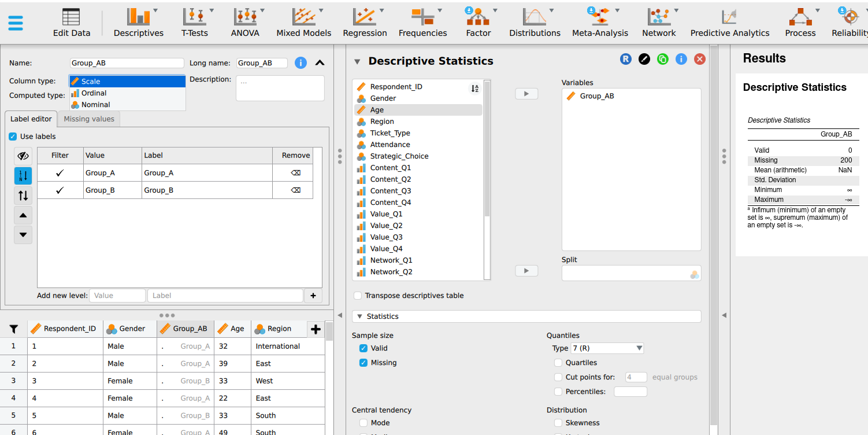Image resolution: width=868 pixels, height=435 pixels.
Task: Switch to the Label editor tab
Action: tap(31, 119)
